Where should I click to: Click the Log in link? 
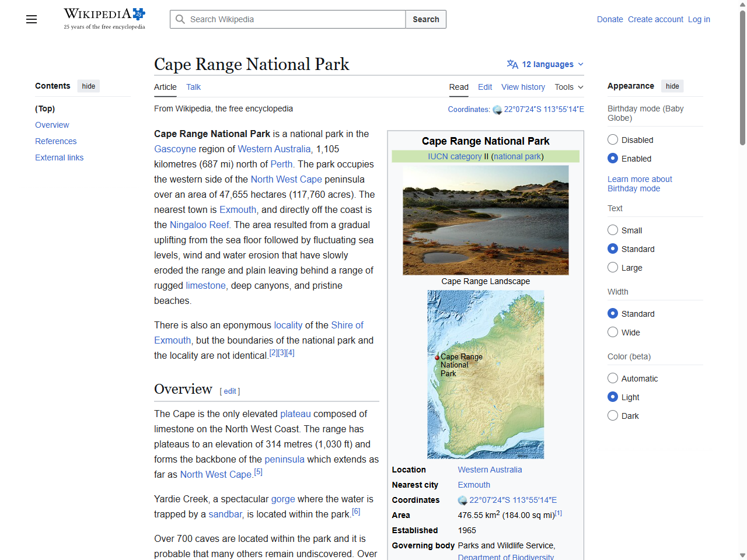(699, 19)
